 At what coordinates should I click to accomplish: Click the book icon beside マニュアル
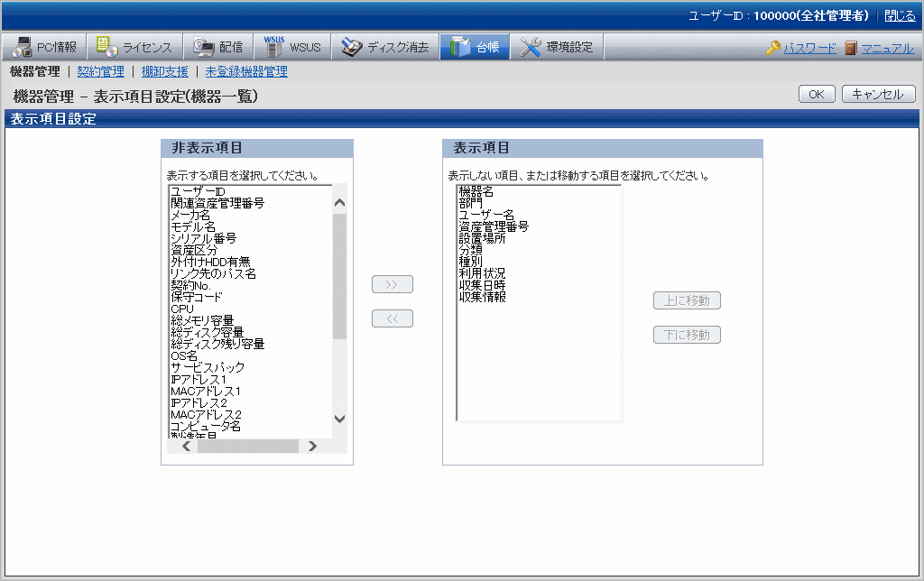(x=850, y=48)
